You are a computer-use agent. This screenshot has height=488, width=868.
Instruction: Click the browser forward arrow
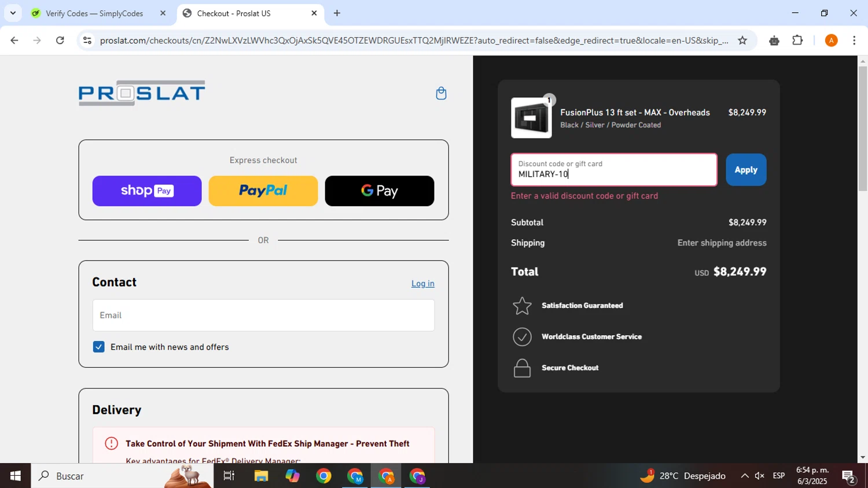(37, 41)
